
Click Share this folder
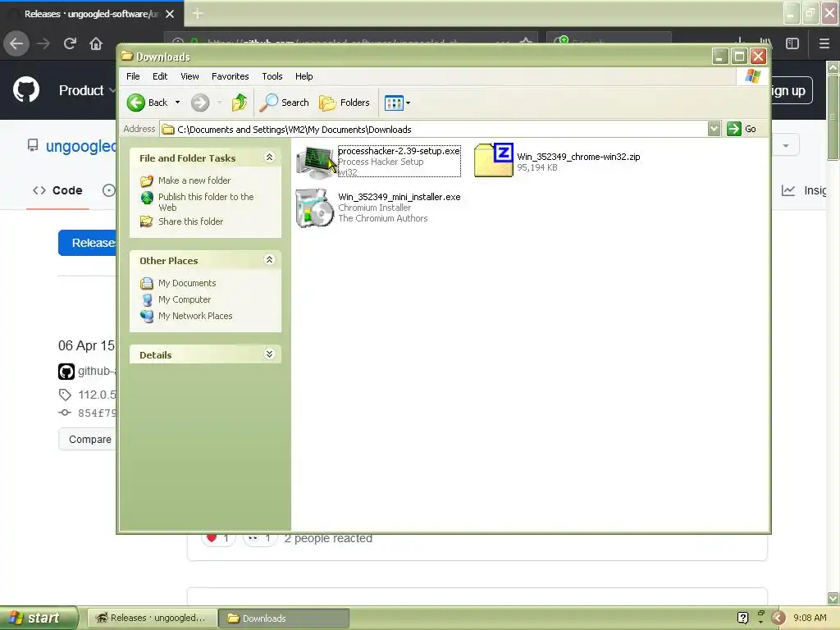[x=190, y=221]
